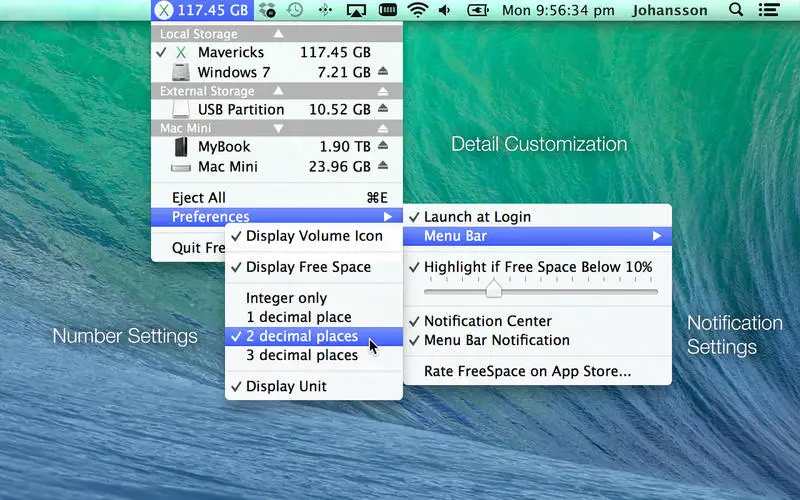Toggle Display Volume Icon option
Image resolution: width=800 pixels, height=500 pixels.
tap(314, 236)
